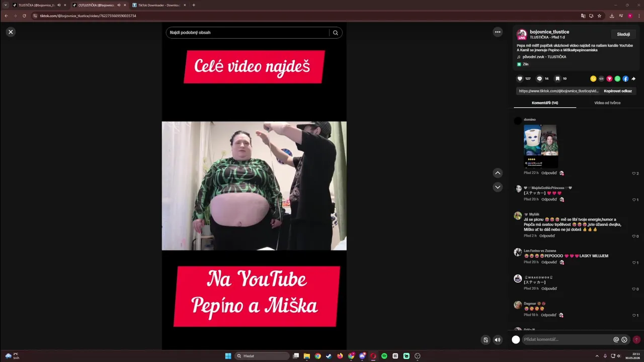
Task: Send to friends with the red paper plane icon
Action: [x=609, y=78]
